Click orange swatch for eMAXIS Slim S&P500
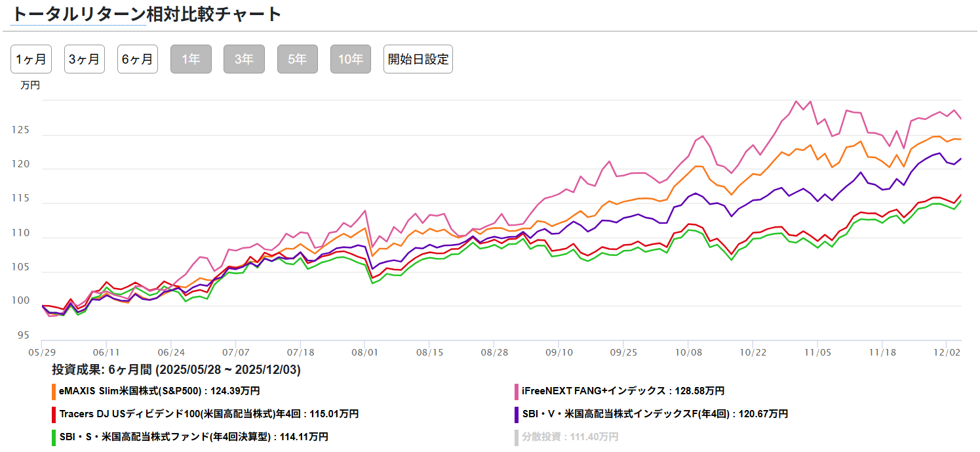The width and height of the screenshot is (980, 452). [x=54, y=391]
